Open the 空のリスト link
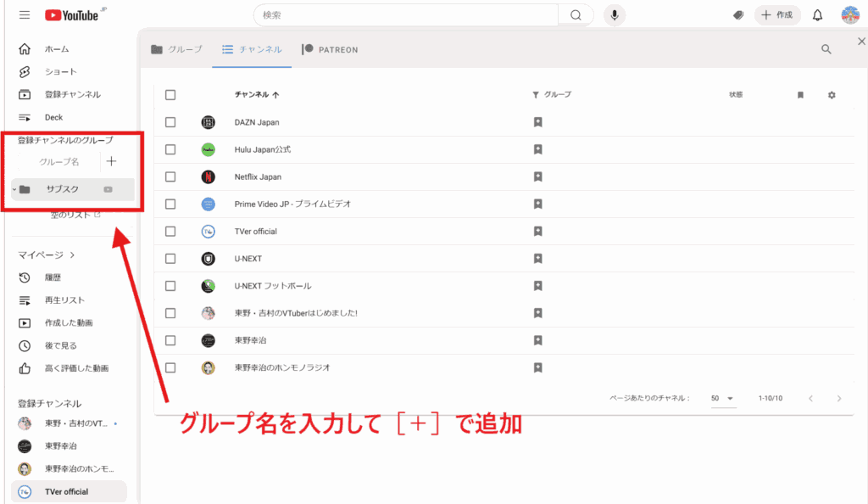 75,215
